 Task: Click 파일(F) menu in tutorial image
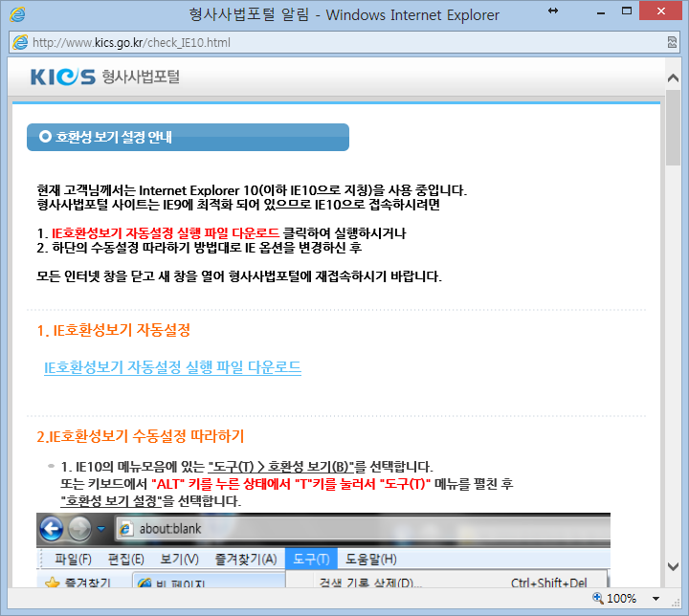pyautogui.click(x=73, y=559)
